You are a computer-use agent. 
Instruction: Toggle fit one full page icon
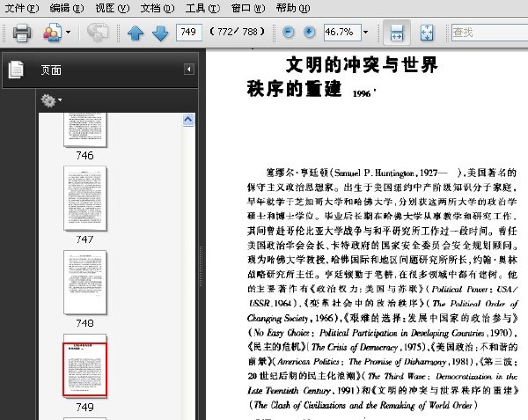[427, 33]
